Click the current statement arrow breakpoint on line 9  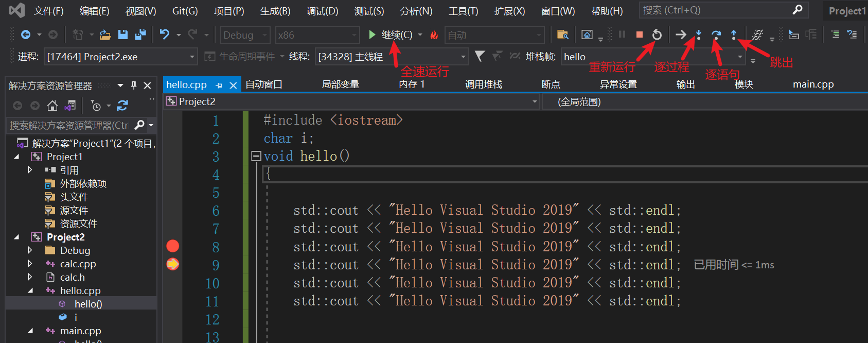(173, 264)
